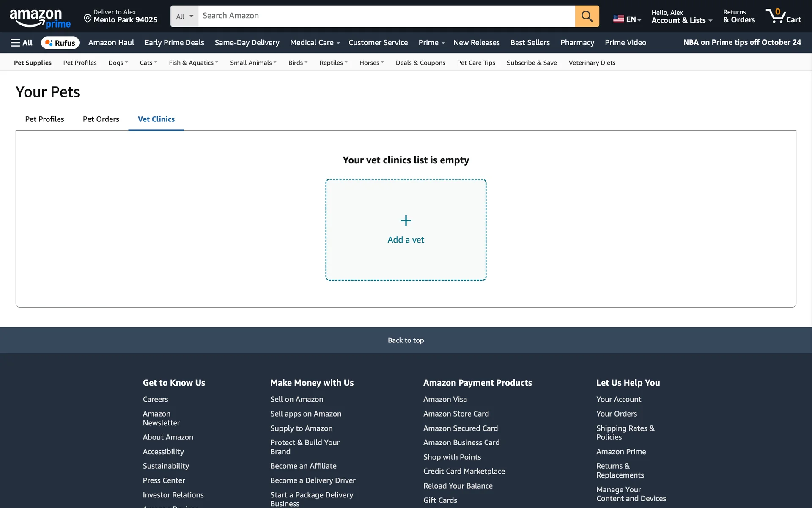Click the orange search magnifier button
This screenshot has width=812, height=508.
tap(587, 16)
